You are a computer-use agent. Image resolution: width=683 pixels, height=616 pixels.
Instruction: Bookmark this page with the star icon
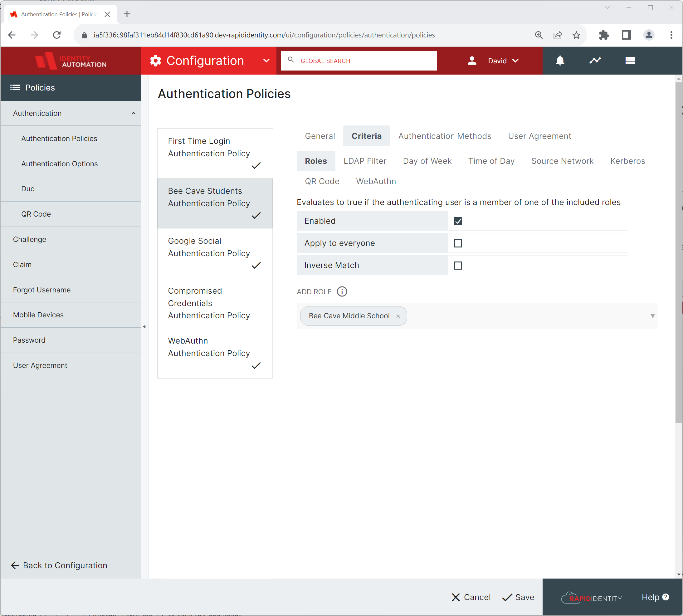pyautogui.click(x=576, y=35)
